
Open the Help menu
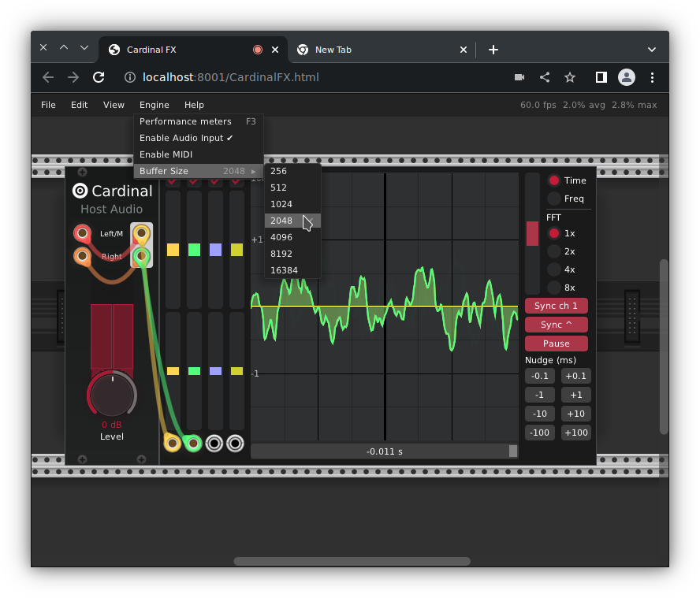tap(194, 105)
